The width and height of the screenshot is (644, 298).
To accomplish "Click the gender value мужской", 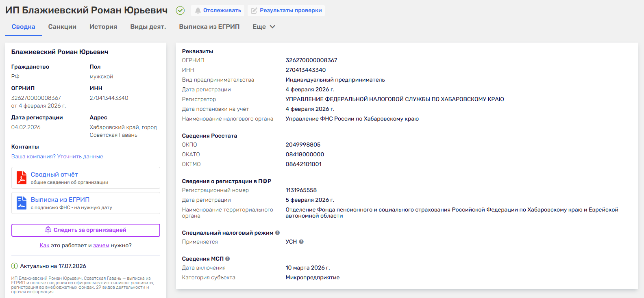I will click(102, 76).
